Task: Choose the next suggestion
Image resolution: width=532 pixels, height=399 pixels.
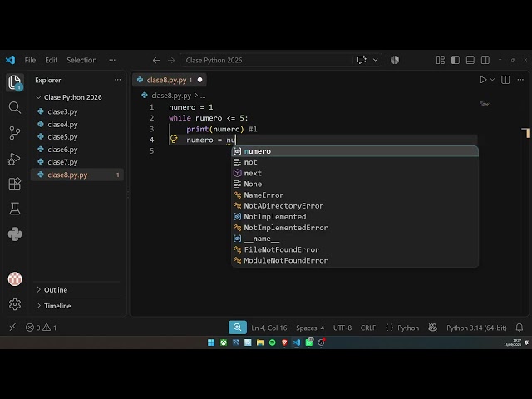Action: pos(355,174)
